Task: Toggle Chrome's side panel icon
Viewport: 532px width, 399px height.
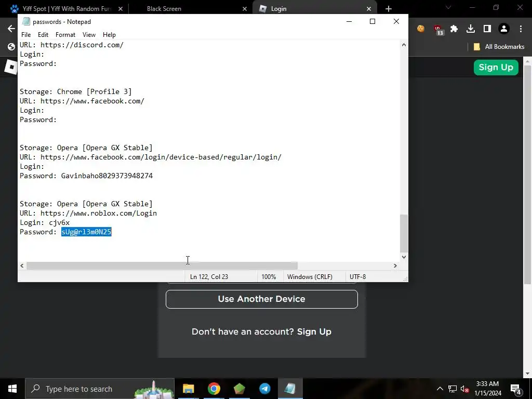Action: [487, 29]
